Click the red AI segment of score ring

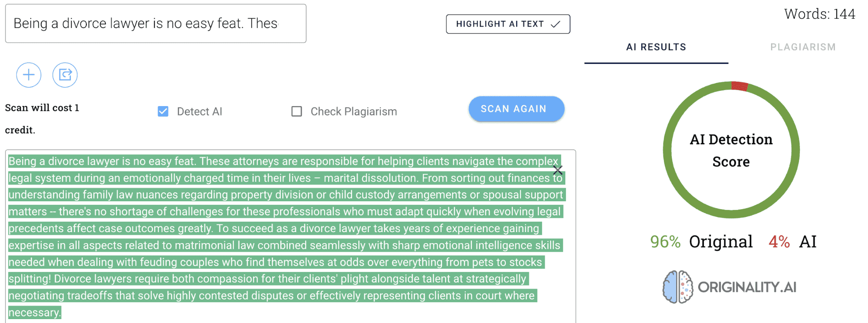point(739,86)
